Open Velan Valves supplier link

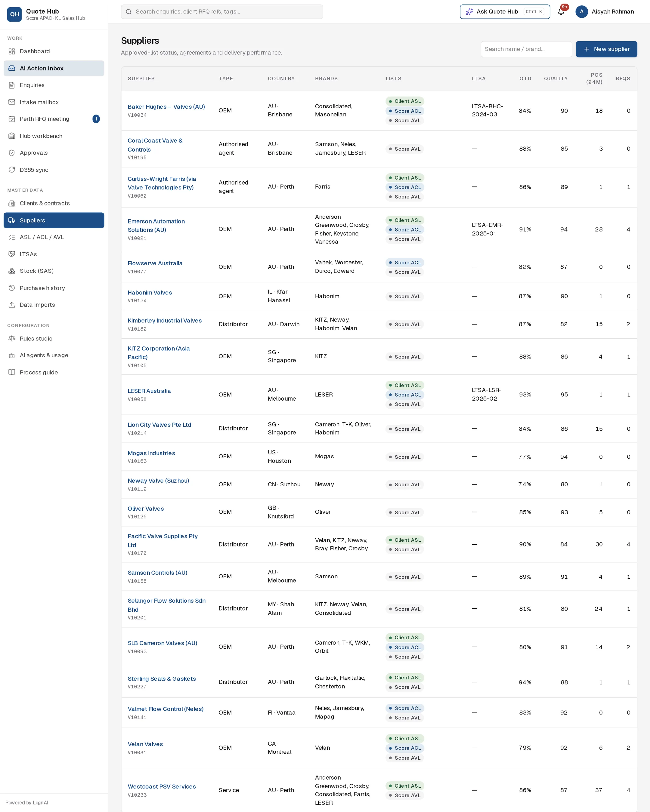pyautogui.click(x=145, y=744)
